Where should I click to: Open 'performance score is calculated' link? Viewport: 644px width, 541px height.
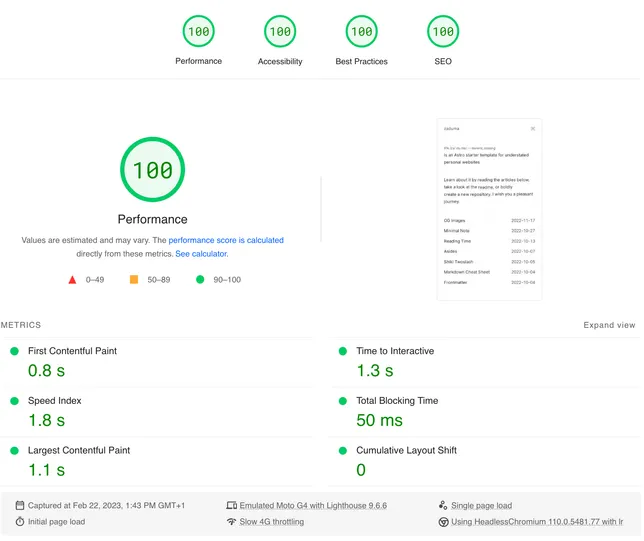226,241
